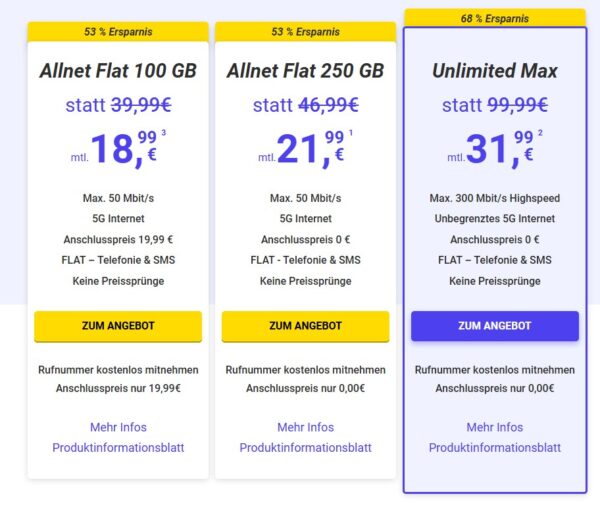Viewport: 600px width, 511px height.
Task: Click the 68 % Ersparnis badge
Action: click(494, 18)
